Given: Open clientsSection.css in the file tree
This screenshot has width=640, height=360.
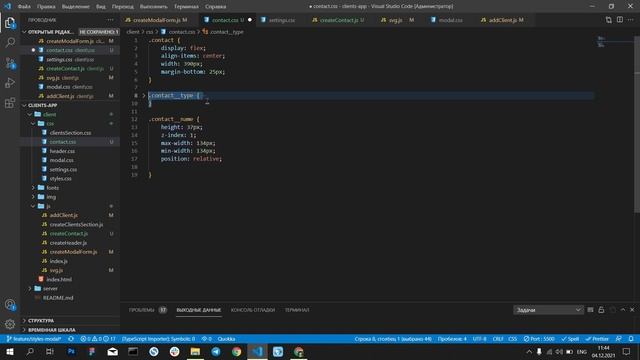Looking at the screenshot, I should 70,133.
